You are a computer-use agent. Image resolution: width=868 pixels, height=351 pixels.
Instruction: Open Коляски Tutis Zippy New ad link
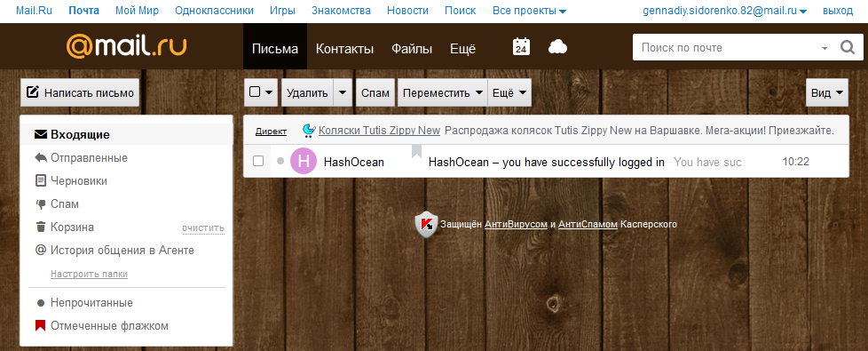click(x=379, y=131)
